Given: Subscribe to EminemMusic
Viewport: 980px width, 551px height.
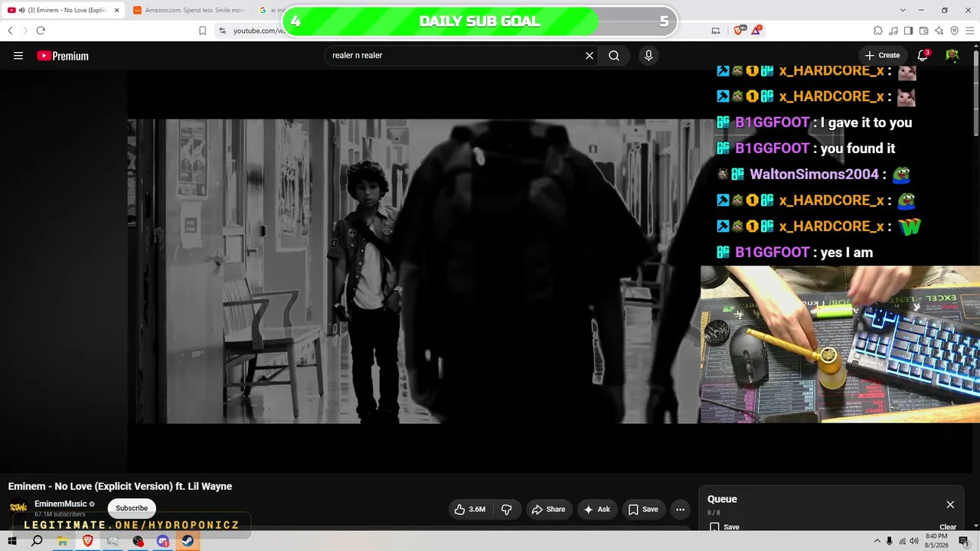Looking at the screenshot, I should pyautogui.click(x=132, y=508).
